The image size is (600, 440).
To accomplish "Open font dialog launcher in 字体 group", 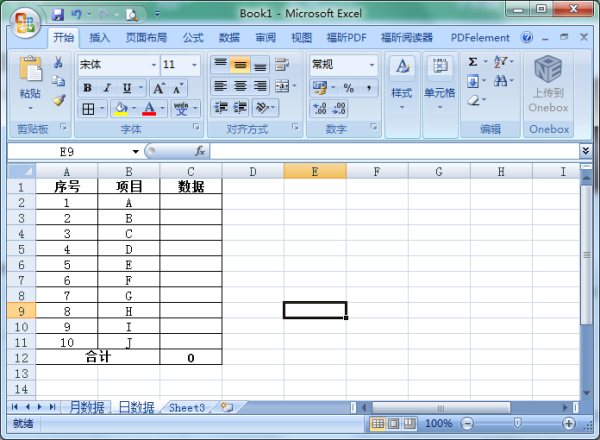I will pyautogui.click(x=196, y=127).
